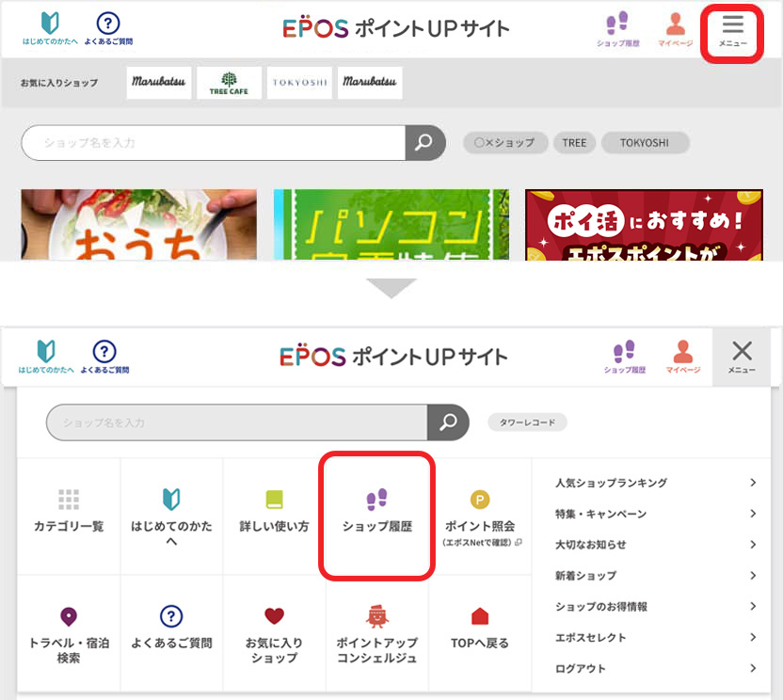Click the TREE keyword tag
Viewport: 783px width, 700px height.
coord(574,143)
